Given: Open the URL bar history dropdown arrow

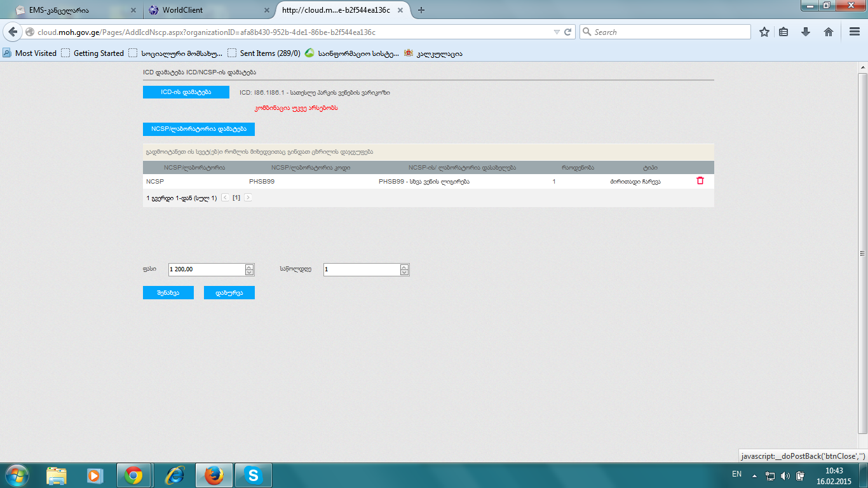Looking at the screenshot, I should pyautogui.click(x=557, y=32).
